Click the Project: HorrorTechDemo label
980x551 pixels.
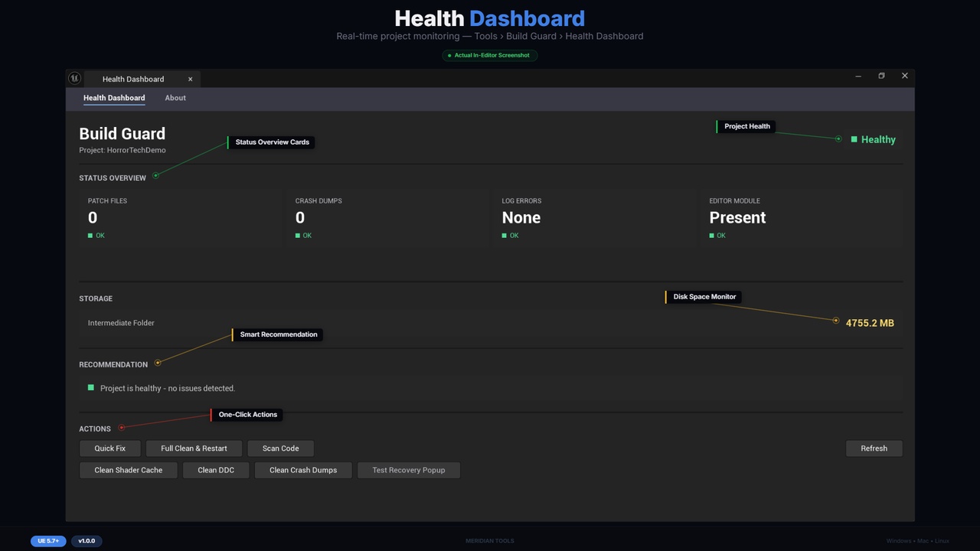point(122,150)
